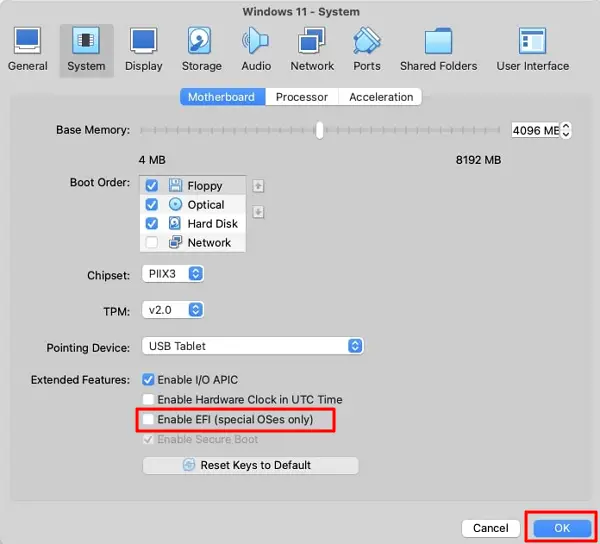Select the Optical disc icon in boot order
This screenshot has height=544, width=600.
pyautogui.click(x=175, y=204)
